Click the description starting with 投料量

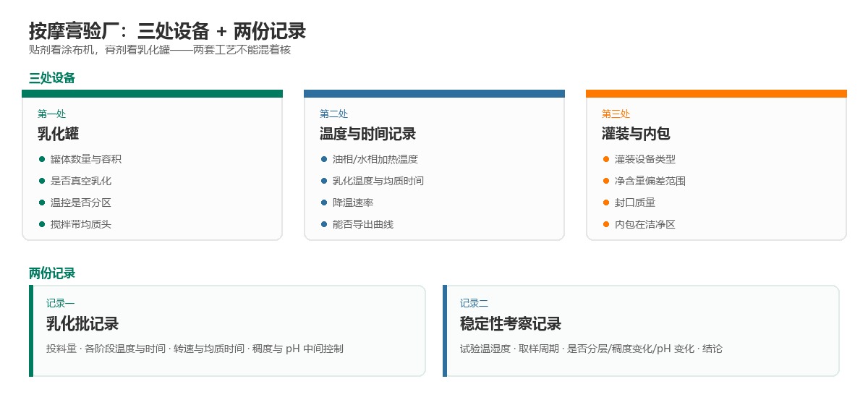click(x=195, y=349)
